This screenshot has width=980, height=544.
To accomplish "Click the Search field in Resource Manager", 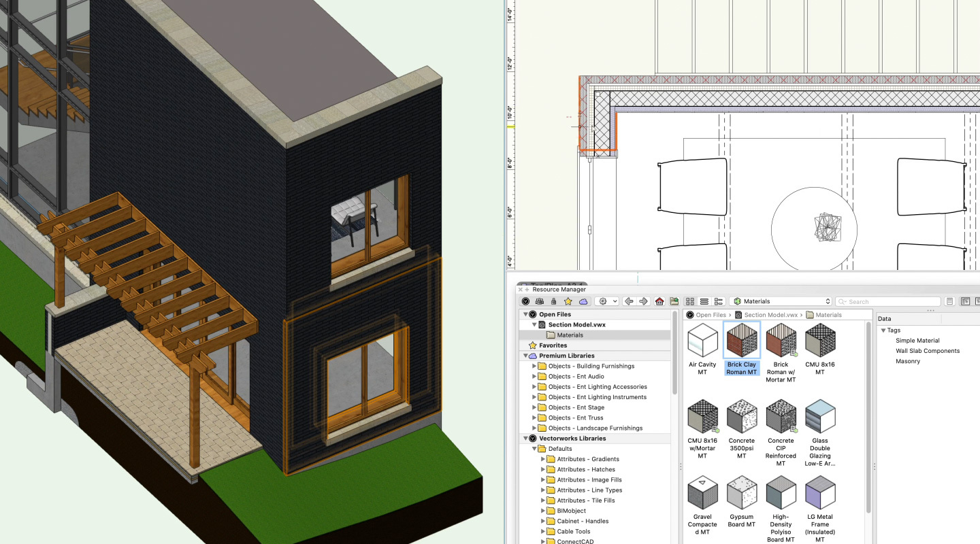I will (888, 301).
